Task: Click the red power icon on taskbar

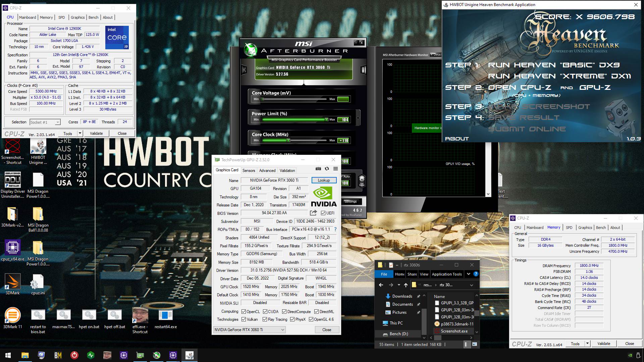Action: pos(74,355)
